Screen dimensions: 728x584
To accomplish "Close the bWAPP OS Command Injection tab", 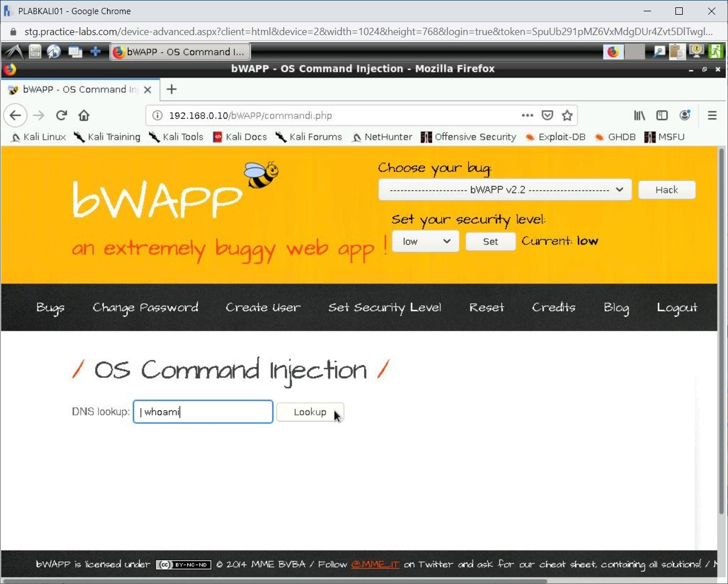I will 147,89.
